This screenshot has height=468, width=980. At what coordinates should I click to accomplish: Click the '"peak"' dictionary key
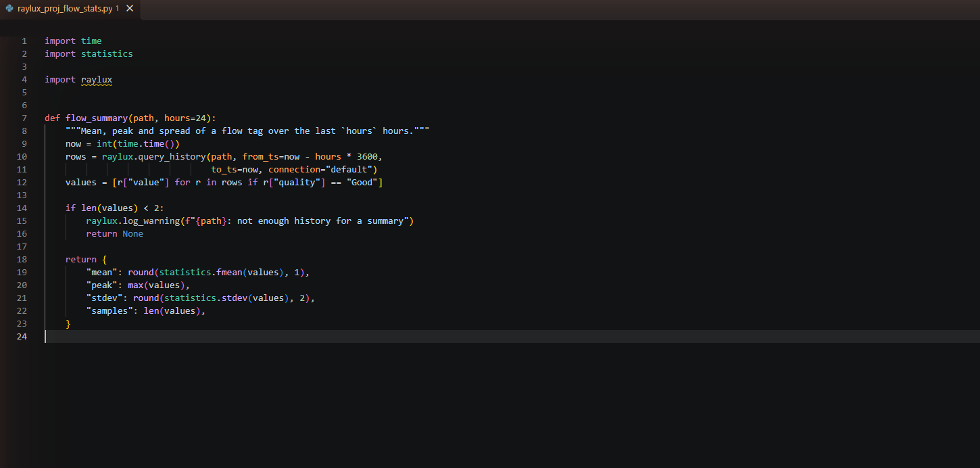[101, 285]
